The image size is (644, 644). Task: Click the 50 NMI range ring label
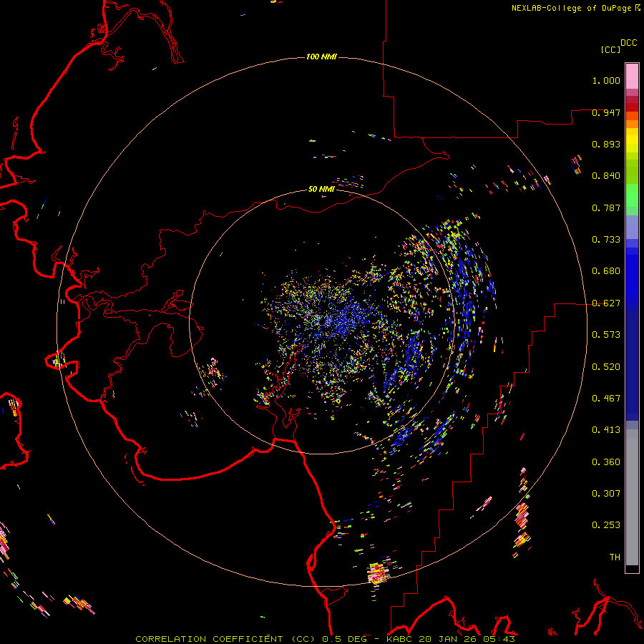[x=321, y=189]
